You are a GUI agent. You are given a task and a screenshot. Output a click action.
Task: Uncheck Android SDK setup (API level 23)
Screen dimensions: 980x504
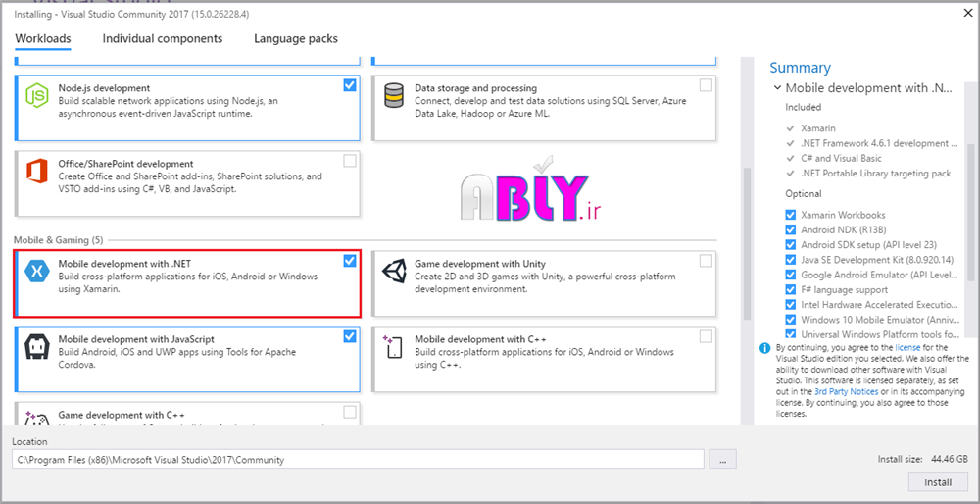tap(791, 244)
